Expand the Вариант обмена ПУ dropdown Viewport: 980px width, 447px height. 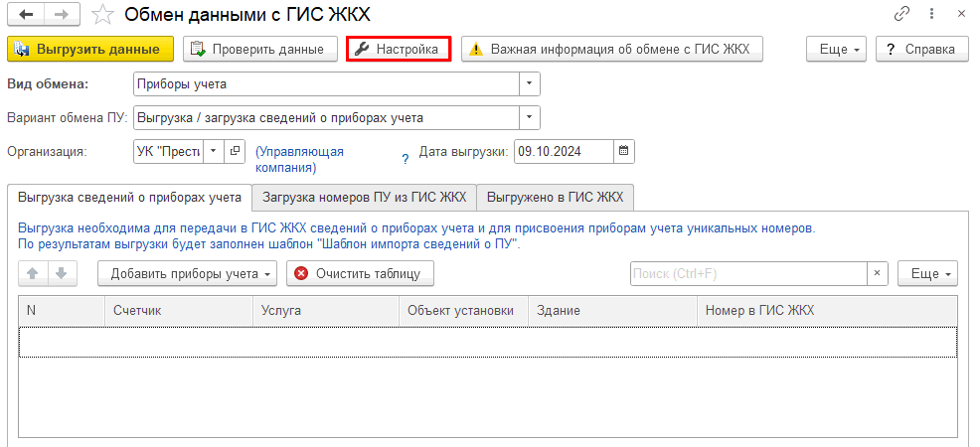pos(531,118)
